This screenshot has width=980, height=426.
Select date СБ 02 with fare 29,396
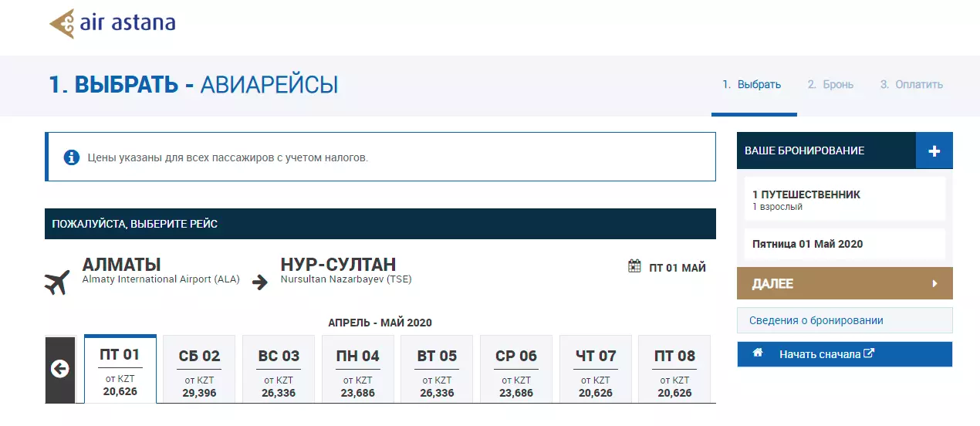coord(200,370)
